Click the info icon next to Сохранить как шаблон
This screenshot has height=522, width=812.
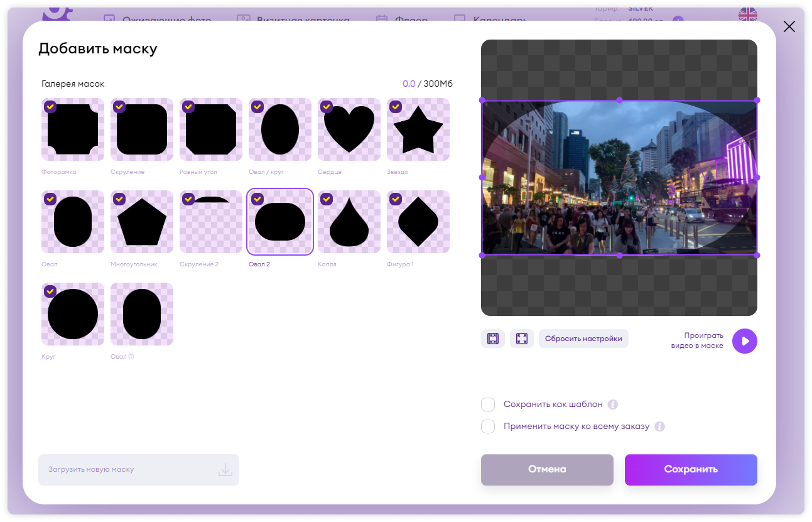613,405
